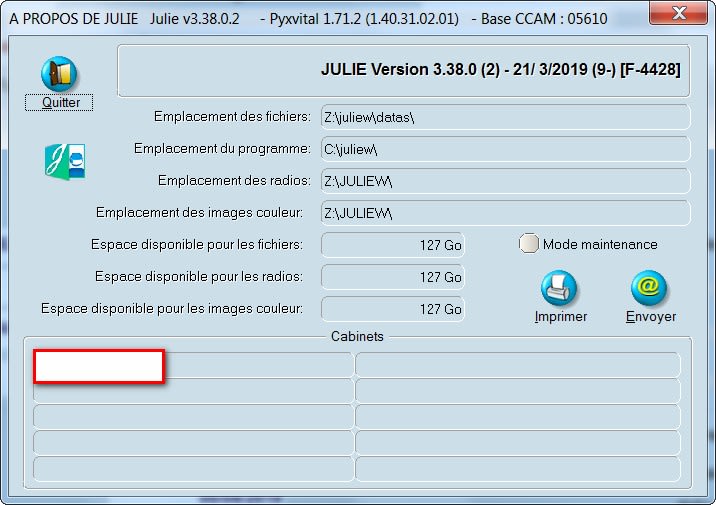Image resolution: width=716 pixels, height=505 pixels.
Task: Enable the Mode maintenance checkbox
Action: pos(529,244)
